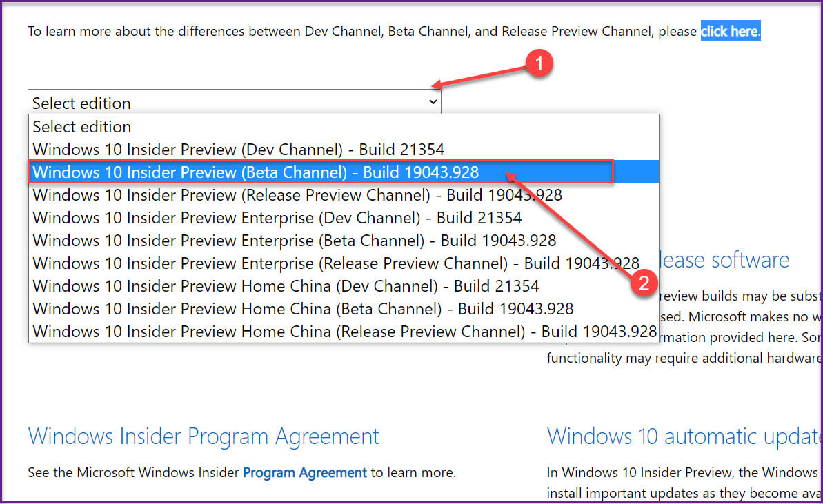Image resolution: width=823 pixels, height=504 pixels.
Task: Select Insider Preview (Release Preview Channel) option
Action: [x=344, y=195]
